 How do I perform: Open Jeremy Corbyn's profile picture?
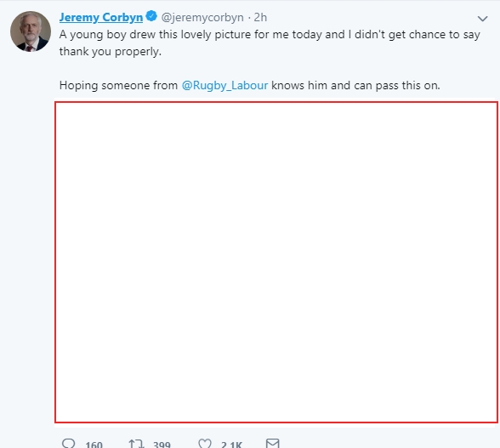(x=31, y=31)
